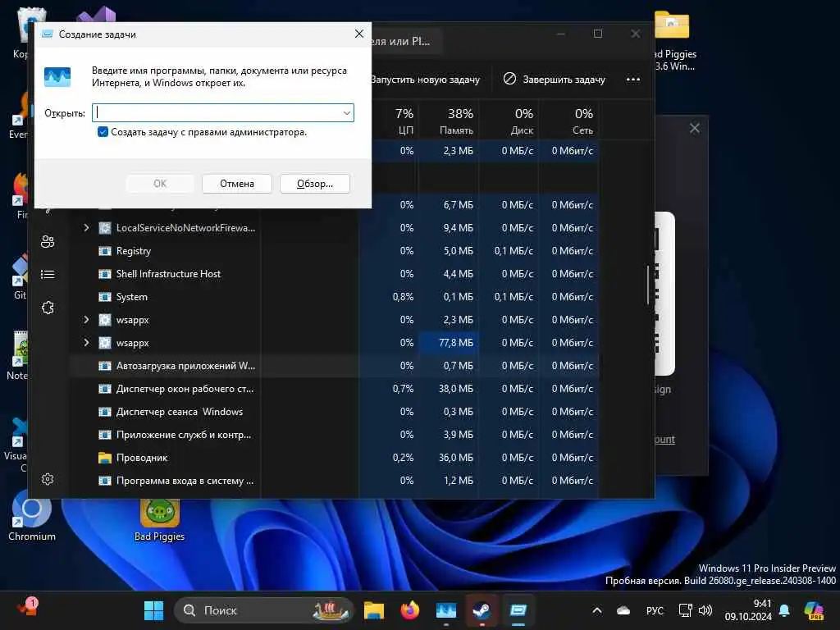This screenshot has height=630, width=840.
Task: Close the background window behind Task Manager
Action: 694,128
